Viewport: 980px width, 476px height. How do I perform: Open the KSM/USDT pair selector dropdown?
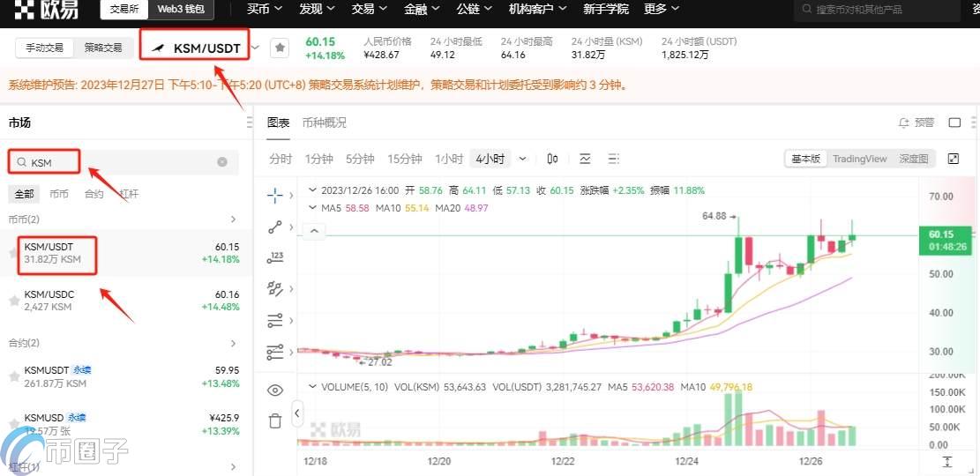tap(256, 48)
